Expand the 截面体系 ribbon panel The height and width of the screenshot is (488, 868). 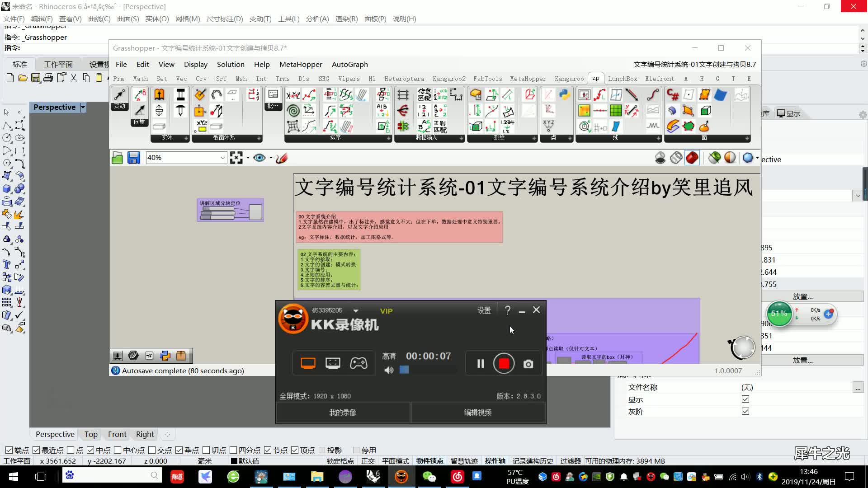click(x=259, y=138)
